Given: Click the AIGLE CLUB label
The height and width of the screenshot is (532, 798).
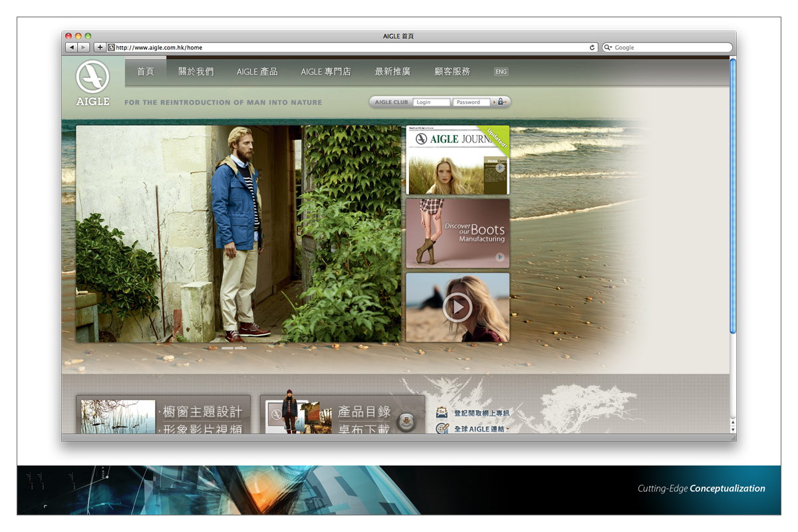Looking at the screenshot, I should pos(392,102).
